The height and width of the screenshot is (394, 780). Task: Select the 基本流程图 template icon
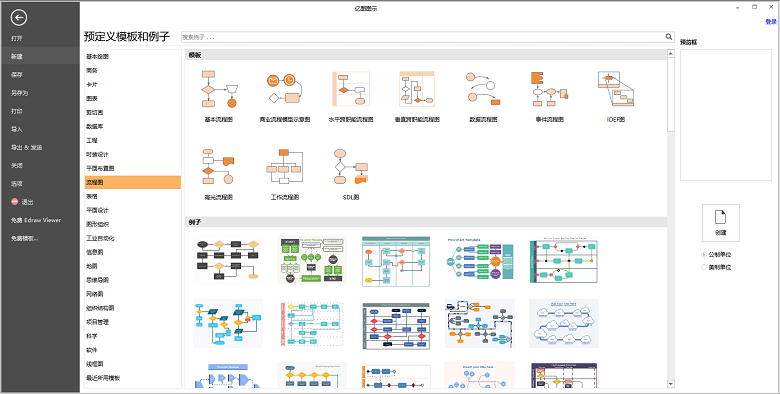[219, 89]
